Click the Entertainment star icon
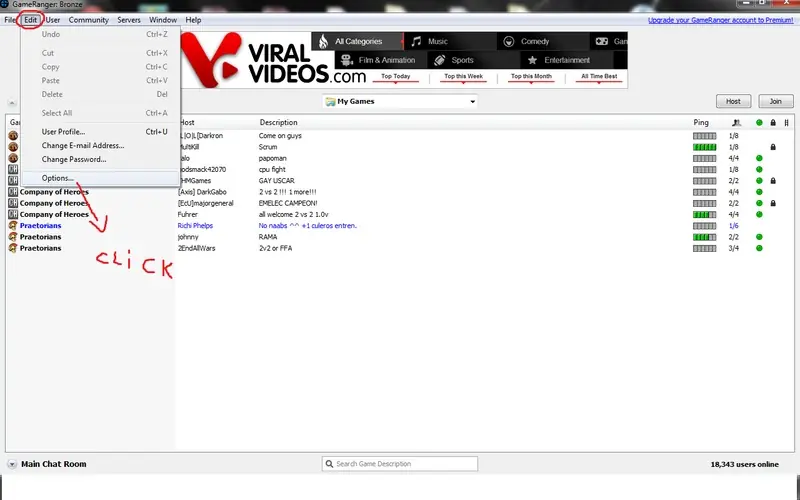 pos(532,60)
